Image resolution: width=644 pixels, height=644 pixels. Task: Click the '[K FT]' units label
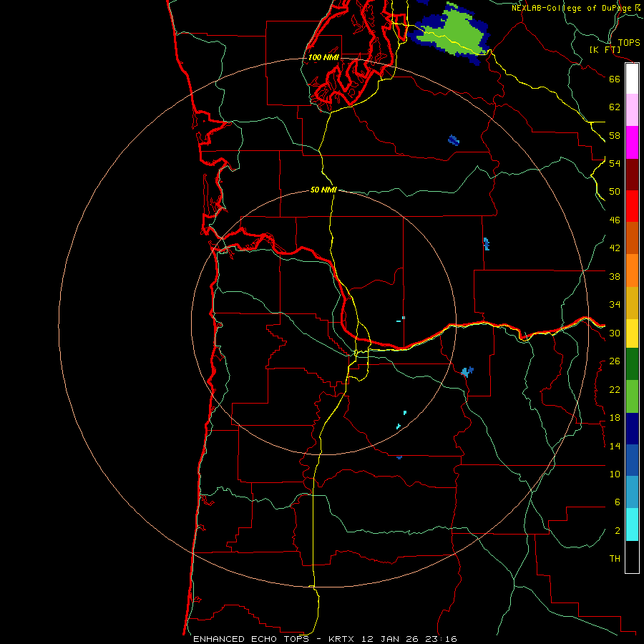[x=605, y=50]
